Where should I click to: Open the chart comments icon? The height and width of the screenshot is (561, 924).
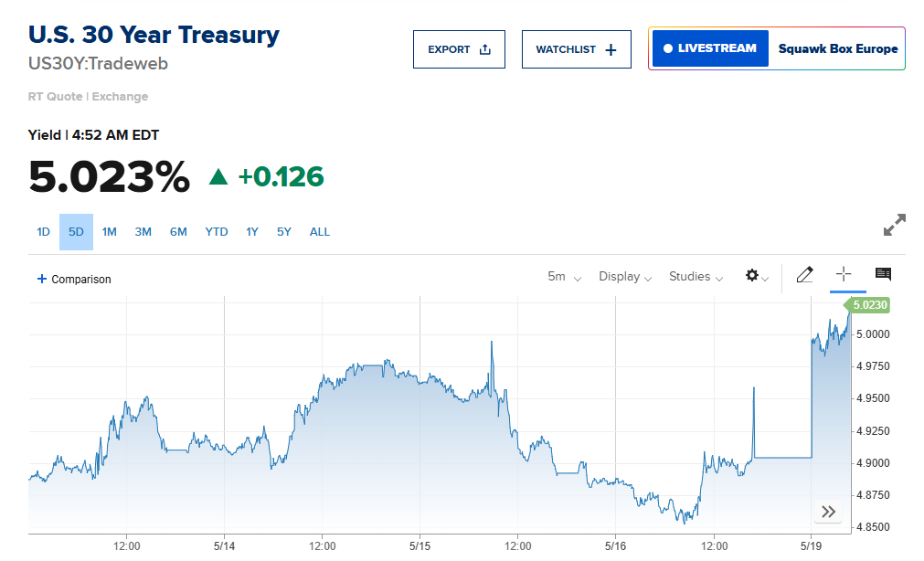pos(883,275)
